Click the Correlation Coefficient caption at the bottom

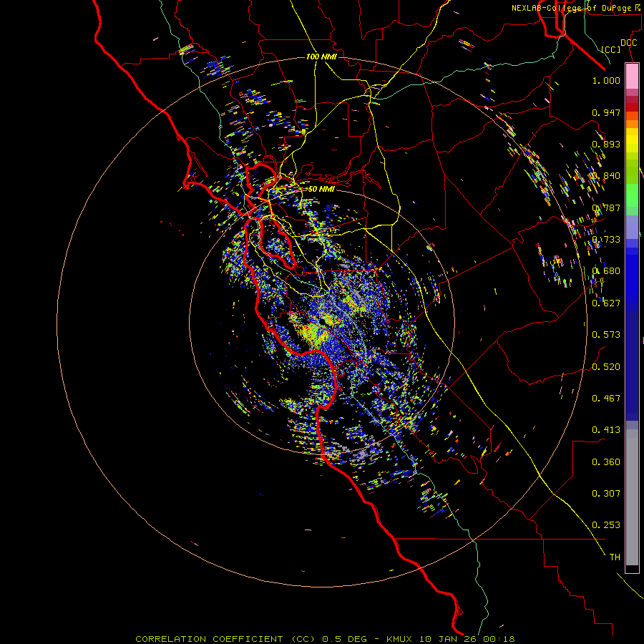coord(325,639)
